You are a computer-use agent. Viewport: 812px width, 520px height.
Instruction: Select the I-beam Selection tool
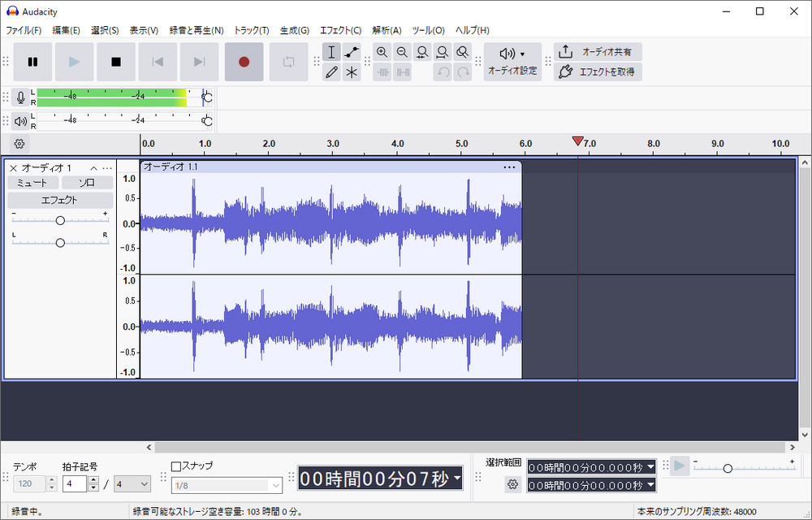click(x=331, y=52)
